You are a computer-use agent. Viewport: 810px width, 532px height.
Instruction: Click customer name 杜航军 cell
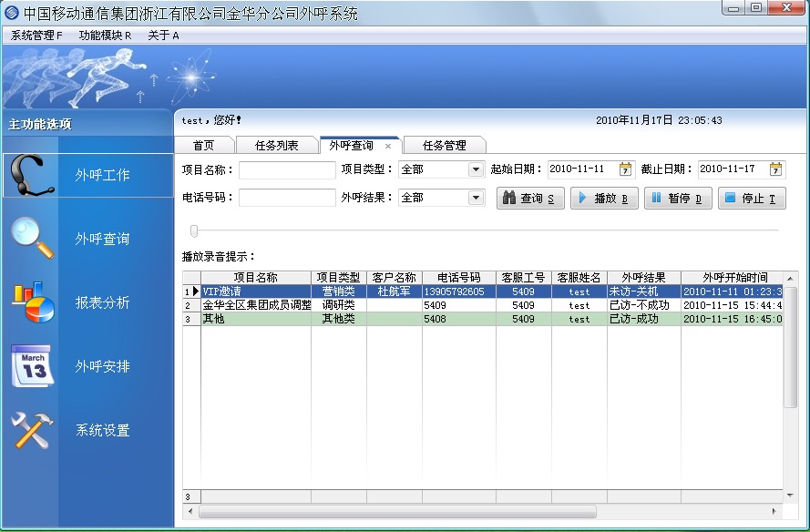tap(395, 292)
